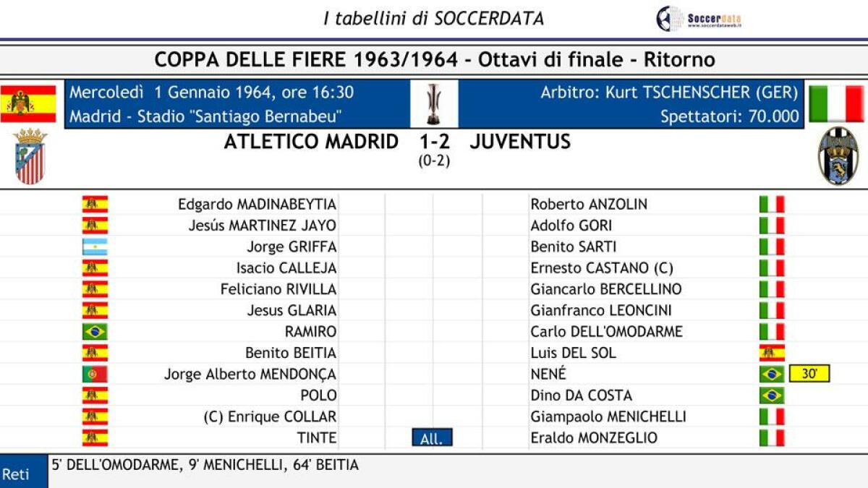Click the Coppa delle Fiere 1963/1964 title
The width and height of the screenshot is (868, 488).
click(x=434, y=59)
